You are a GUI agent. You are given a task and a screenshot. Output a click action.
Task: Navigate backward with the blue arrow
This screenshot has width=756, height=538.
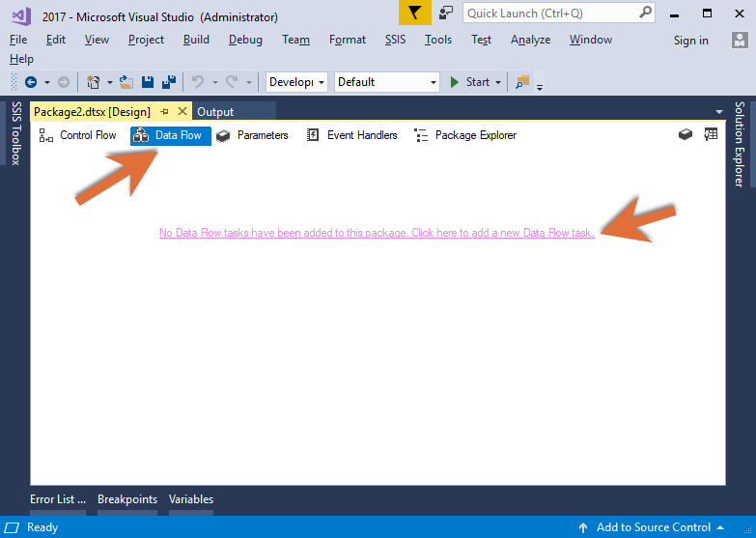(31, 82)
